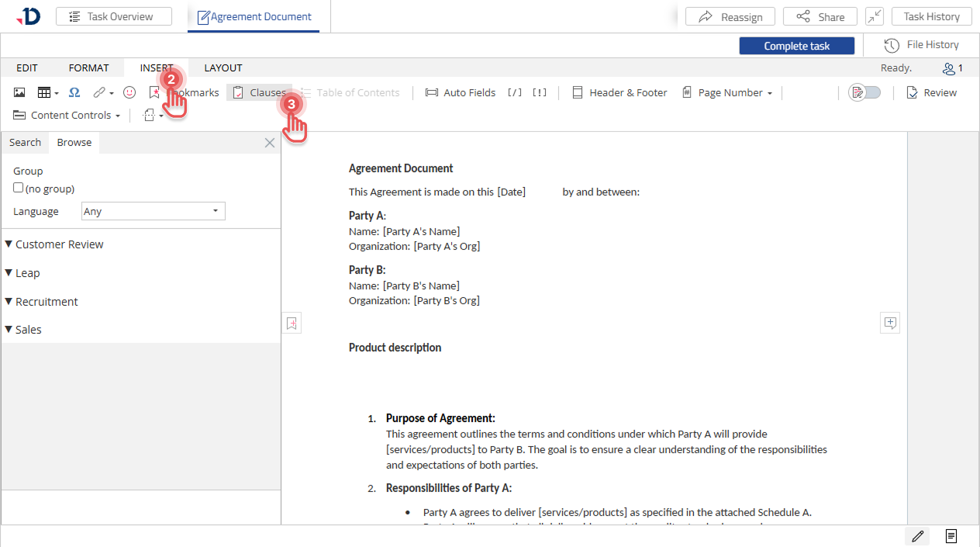Switch to the LAYOUT ribbon tab
Image resolution: width=980 pixels, height=547 pixels.
(223, 68)
